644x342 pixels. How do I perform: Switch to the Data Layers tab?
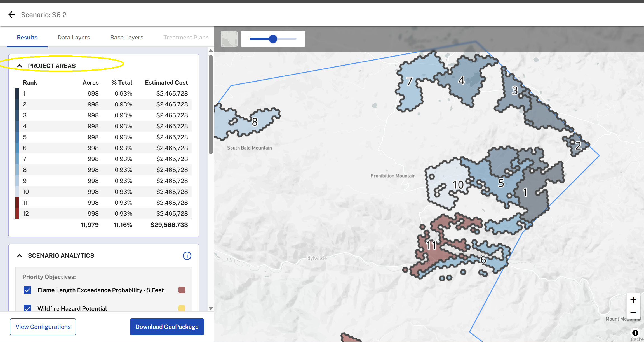point(74,38)
